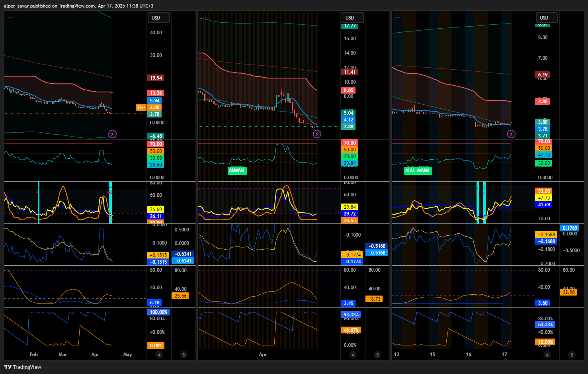This screenshot has width=588, height=374.
Task: Click the 41.69 blue indicator value
Action: click(544, 205)
